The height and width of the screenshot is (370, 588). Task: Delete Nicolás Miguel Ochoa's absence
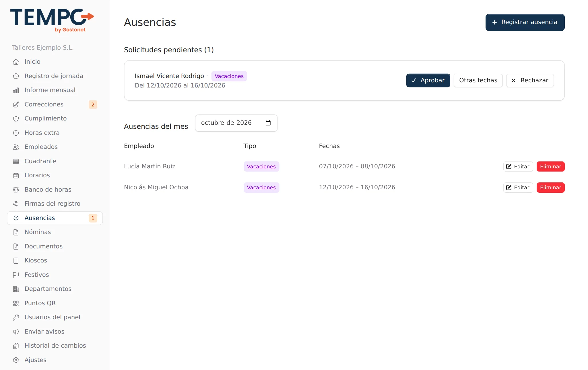[550, 188]
